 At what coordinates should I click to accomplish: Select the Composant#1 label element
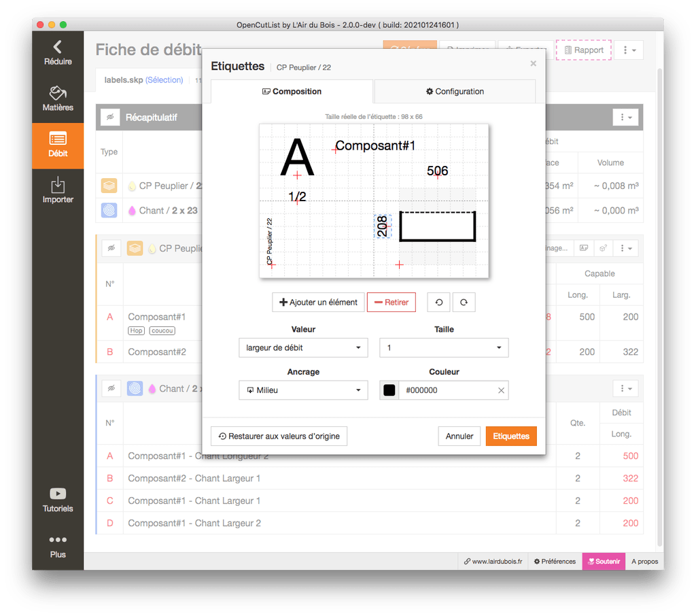pyautogui.click(x=375, y=146)
